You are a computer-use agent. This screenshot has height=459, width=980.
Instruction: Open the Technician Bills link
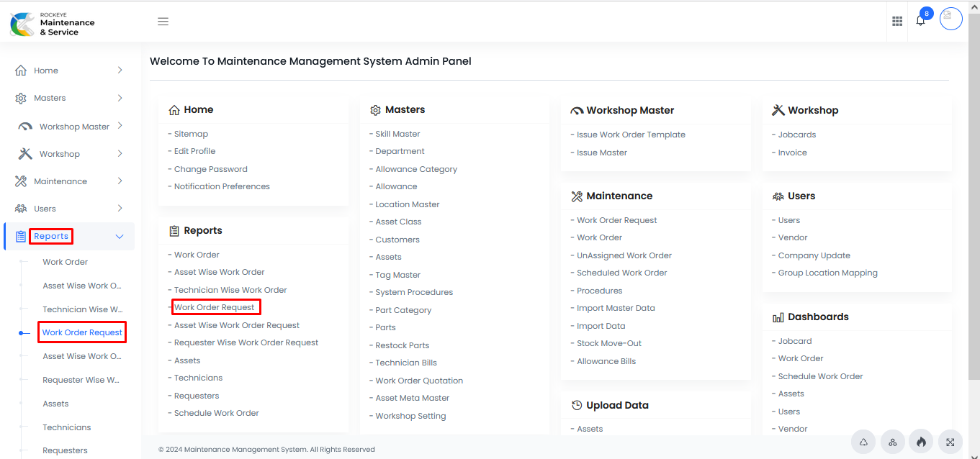[x=406, y=363]
